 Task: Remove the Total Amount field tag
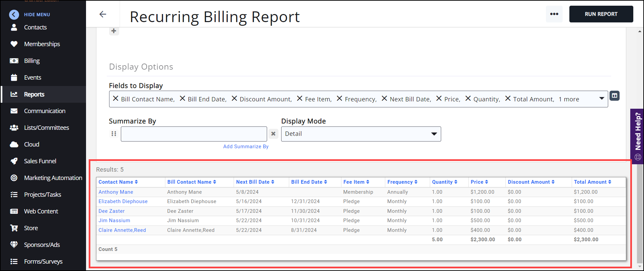[x=508, y=99]
